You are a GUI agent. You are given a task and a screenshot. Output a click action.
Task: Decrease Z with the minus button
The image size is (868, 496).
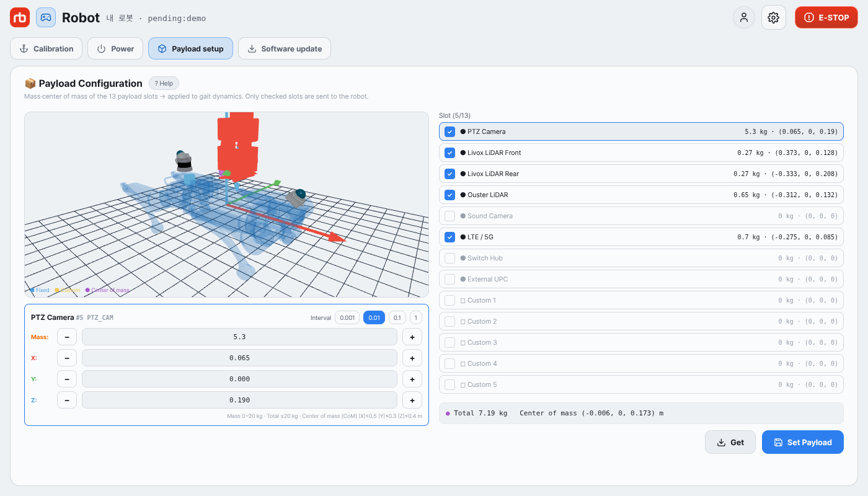(67, 400)
